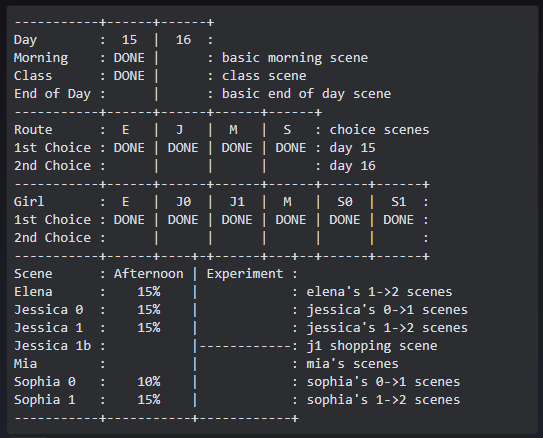Click the 'basic end of day scene' text
Viewport: 543px width, 438px height.
pos(306,94)
